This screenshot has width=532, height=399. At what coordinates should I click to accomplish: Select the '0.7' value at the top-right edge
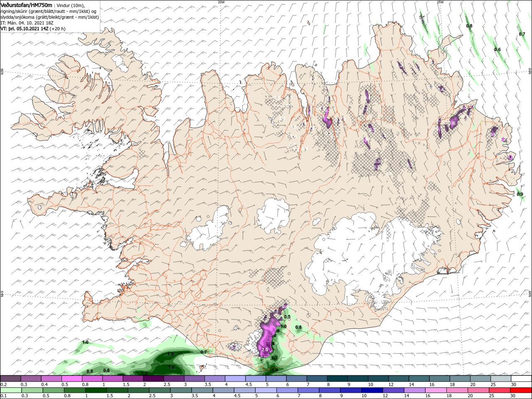pos(522,34)
